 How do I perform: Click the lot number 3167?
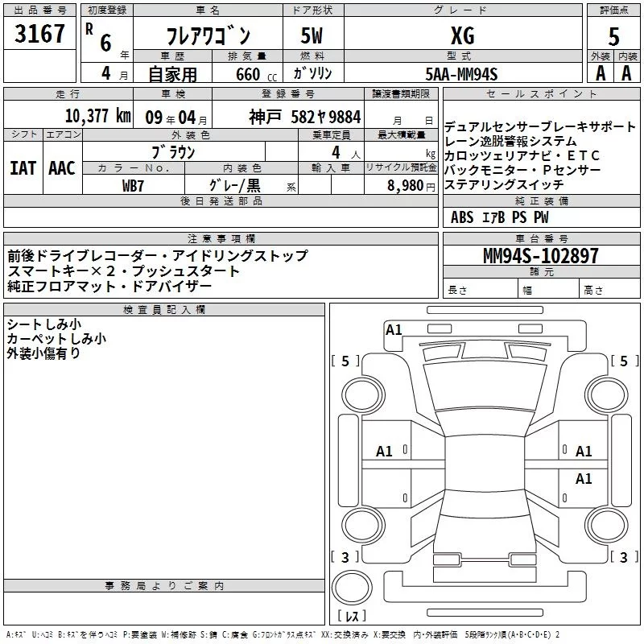pyautogui.click(x=39, y=34)
